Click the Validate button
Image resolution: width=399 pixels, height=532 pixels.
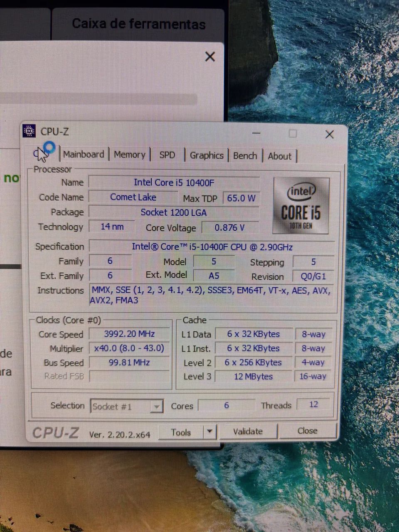[247, 431]
